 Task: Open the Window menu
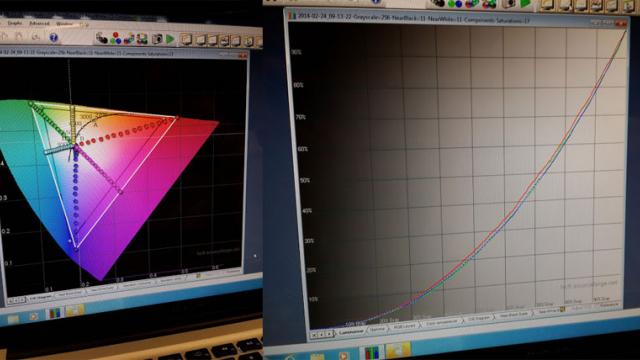[x=64, y=24]
